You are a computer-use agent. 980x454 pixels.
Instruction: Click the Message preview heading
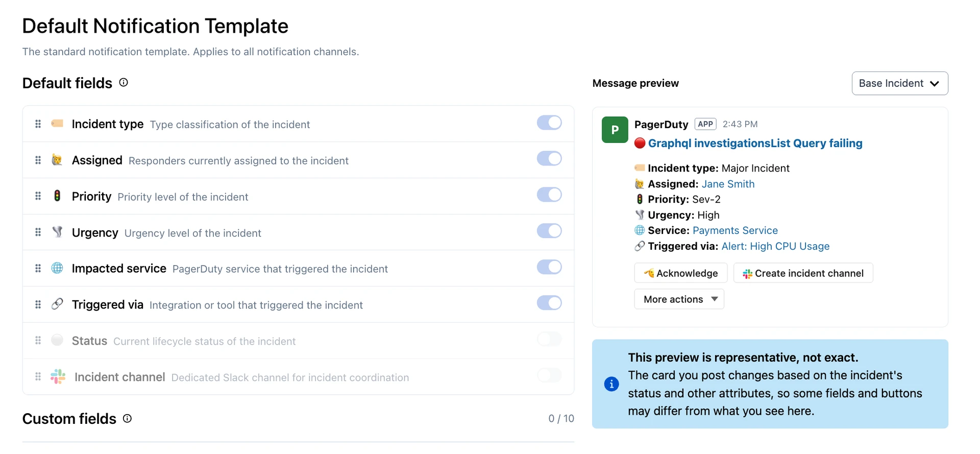(635, 83)
